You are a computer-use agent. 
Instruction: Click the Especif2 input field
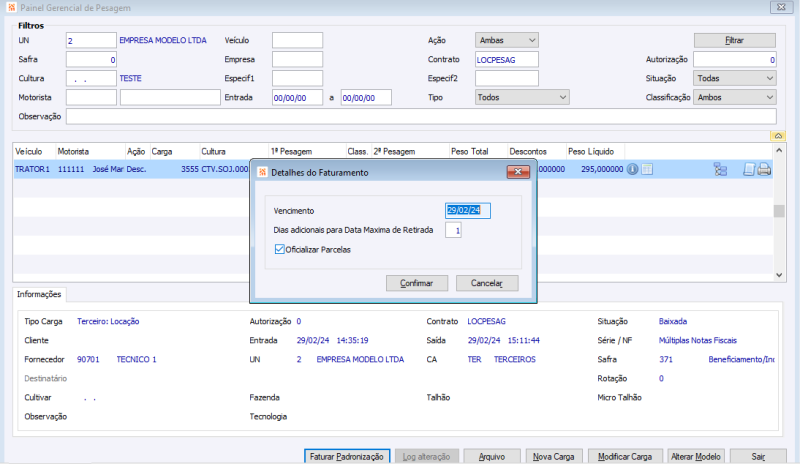507,78
